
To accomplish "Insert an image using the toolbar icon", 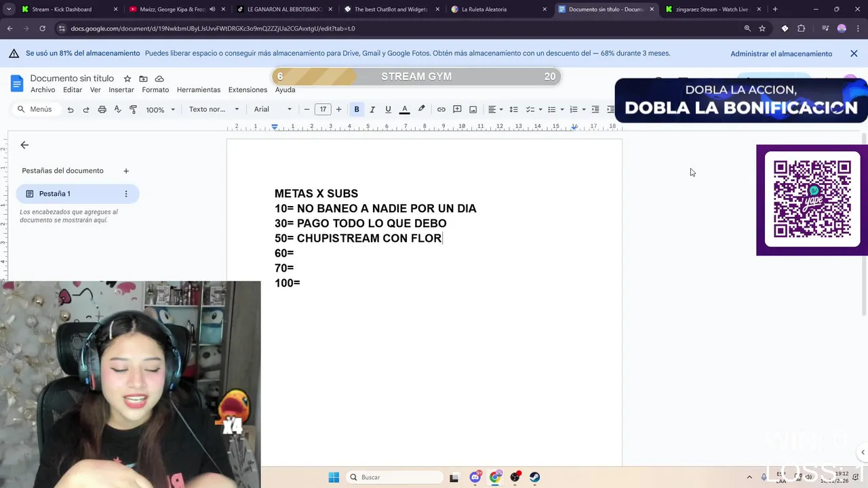I will coord(473,109).
